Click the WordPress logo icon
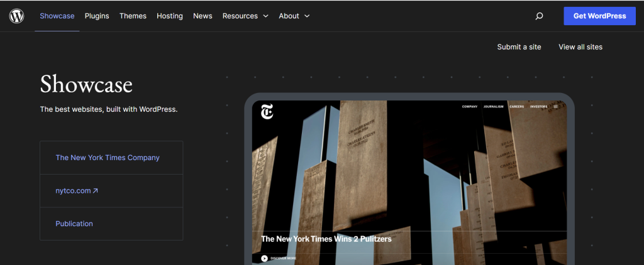Viewport: 644px width, 265px height. click(x=16, y=16)
